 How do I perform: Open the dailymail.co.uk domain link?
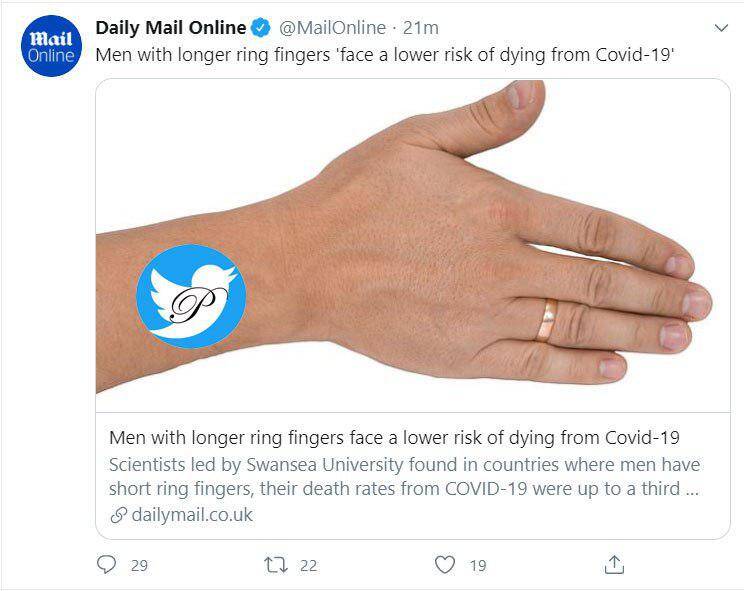[x=192, y=515]
